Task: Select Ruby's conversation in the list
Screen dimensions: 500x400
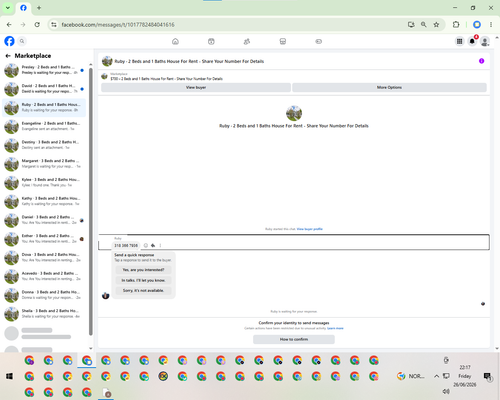Action: [44, 107]
